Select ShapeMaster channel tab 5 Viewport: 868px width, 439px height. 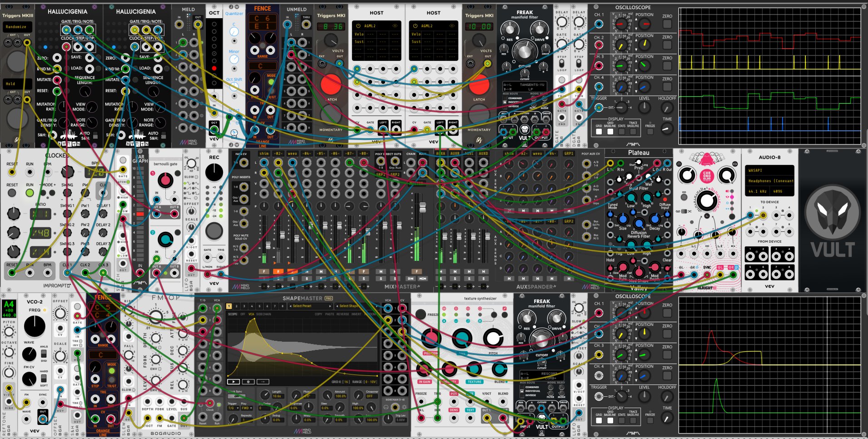coord(258,306)
